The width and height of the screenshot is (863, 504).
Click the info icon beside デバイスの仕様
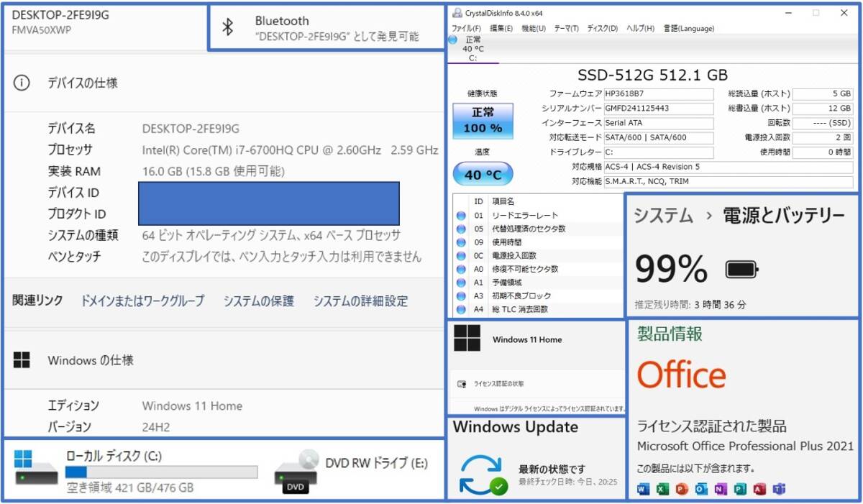[22, 83]
